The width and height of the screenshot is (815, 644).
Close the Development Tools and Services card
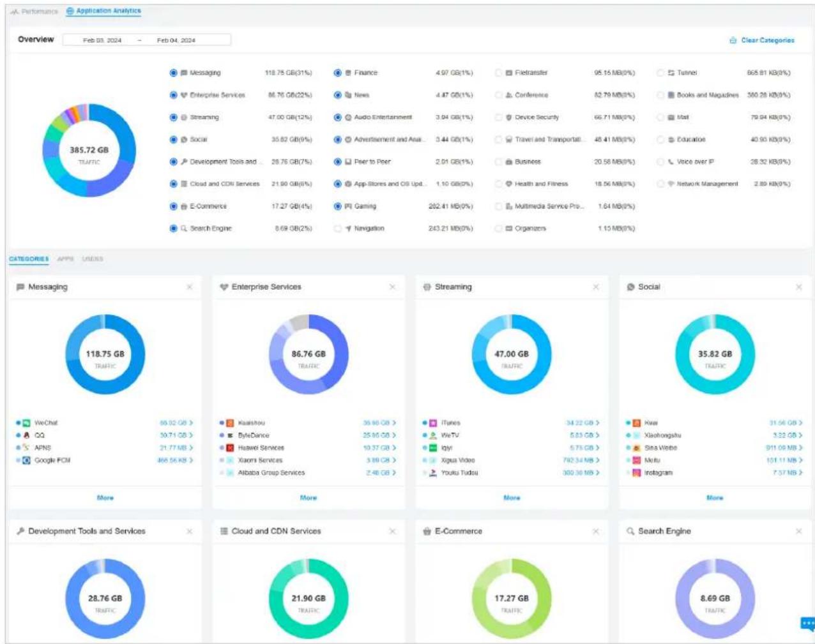pyautogui.click(x=189, y=531)
